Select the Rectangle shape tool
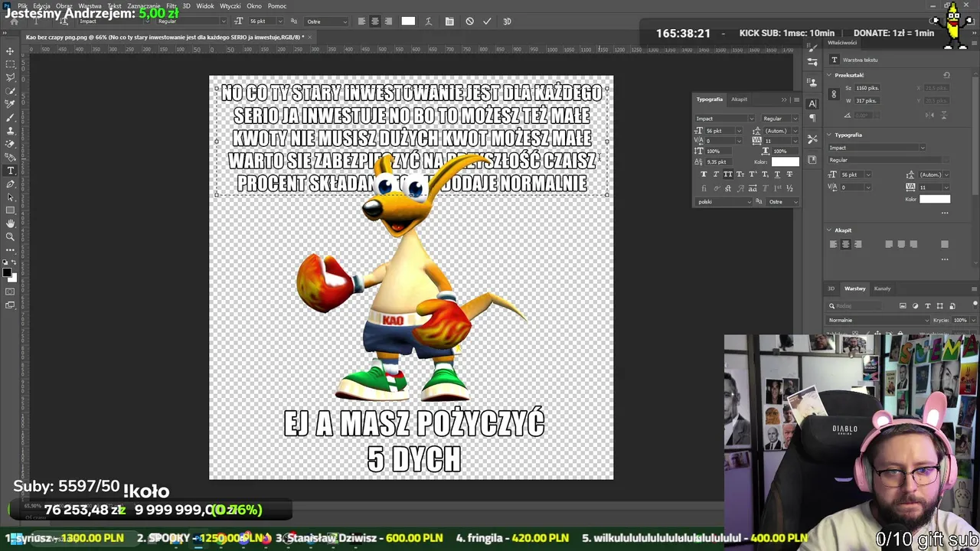Screen dimensions: 980x551 pos(10,210)
